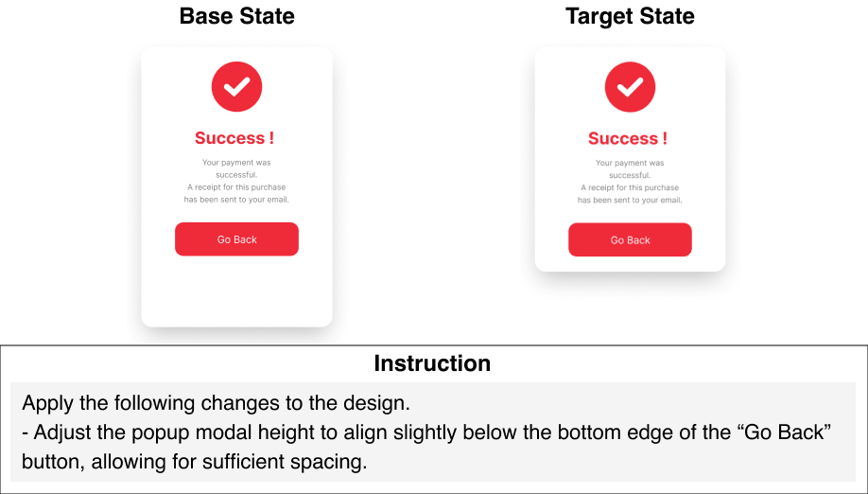Click white space between the two state mockups
The height and width of the screenshot is (494, 868).
point(433,189)
